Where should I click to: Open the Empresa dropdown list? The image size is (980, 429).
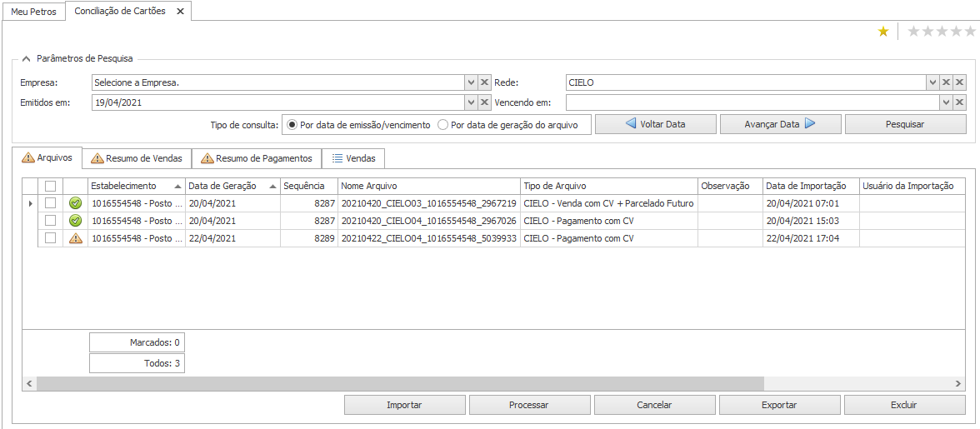click(470, 82)
